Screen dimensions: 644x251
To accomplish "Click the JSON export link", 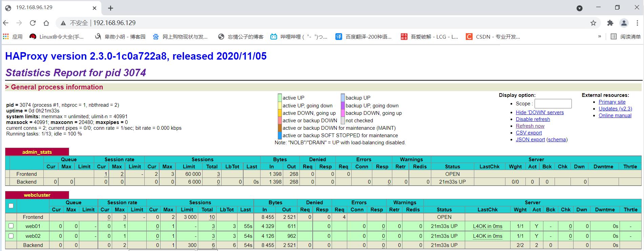I will click(x=530, y=140).
